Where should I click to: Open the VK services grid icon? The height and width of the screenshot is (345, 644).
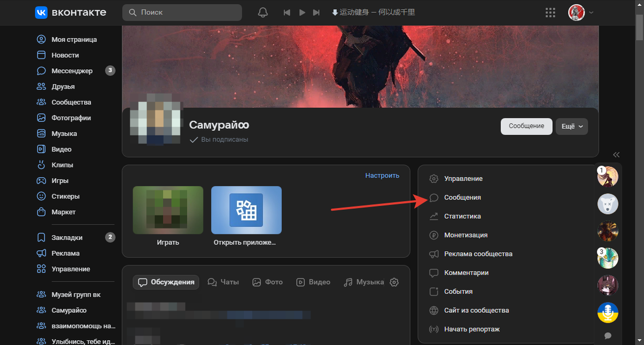(550, 12)
